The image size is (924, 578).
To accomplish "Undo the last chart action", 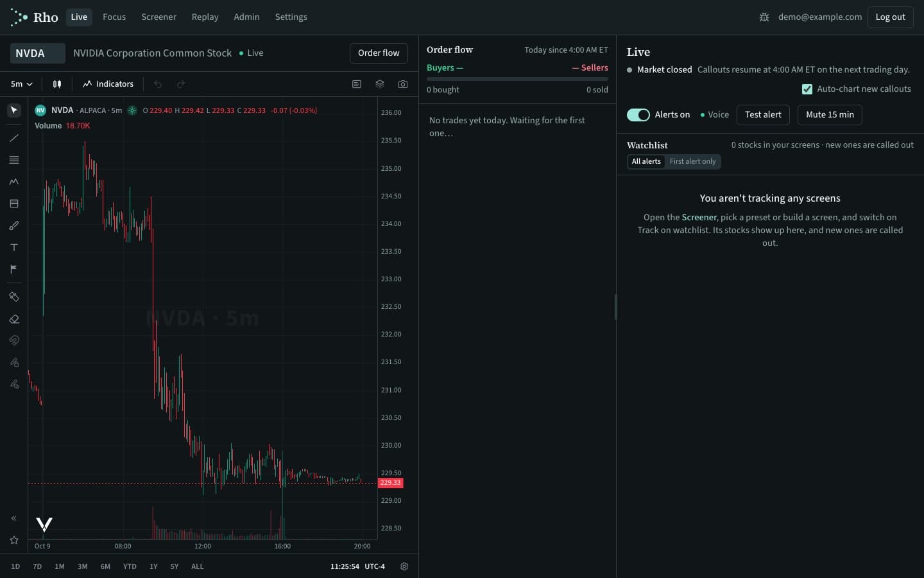I will click(x=158, y=84).
